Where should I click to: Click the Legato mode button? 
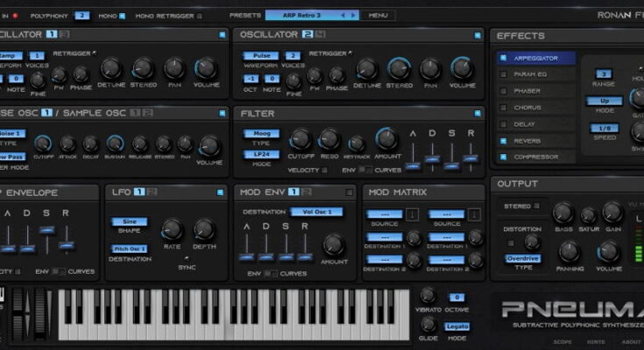click(456, 325)
